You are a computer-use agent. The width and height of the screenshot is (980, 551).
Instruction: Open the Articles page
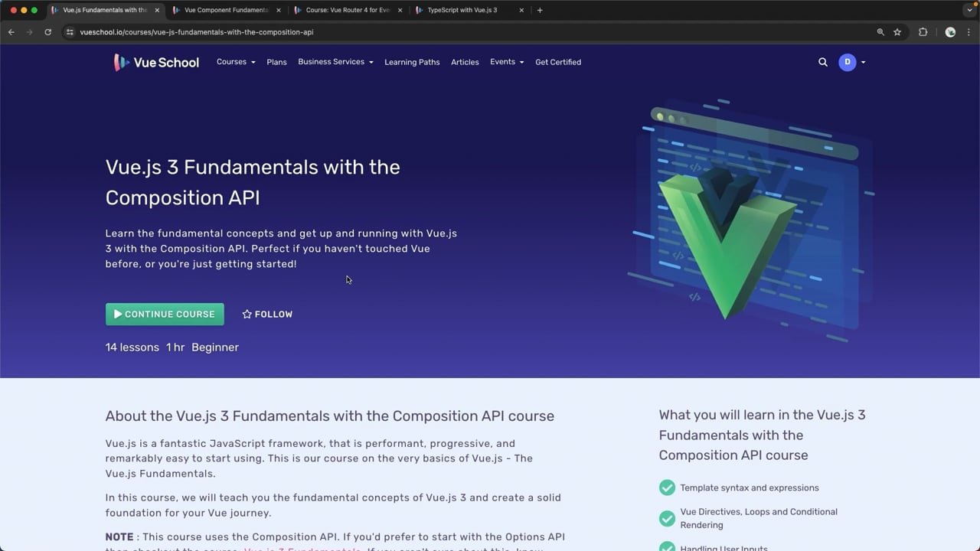[465, 62]
